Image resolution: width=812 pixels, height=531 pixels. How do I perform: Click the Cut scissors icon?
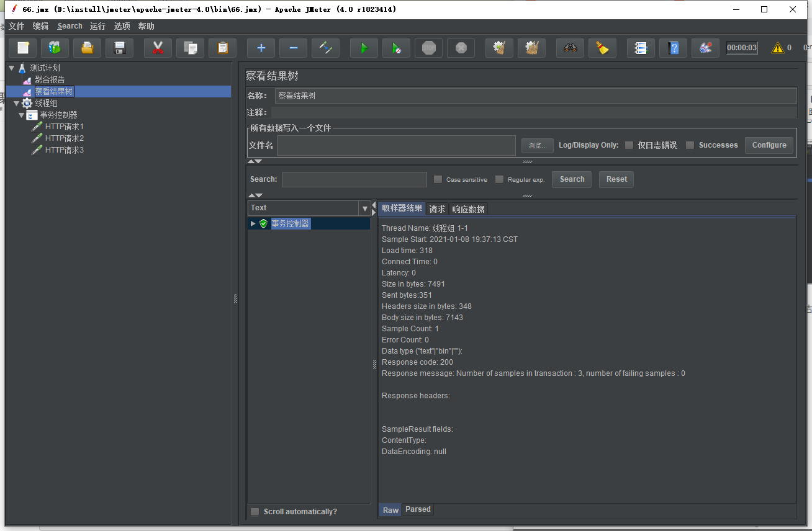[x=158, y=48]
